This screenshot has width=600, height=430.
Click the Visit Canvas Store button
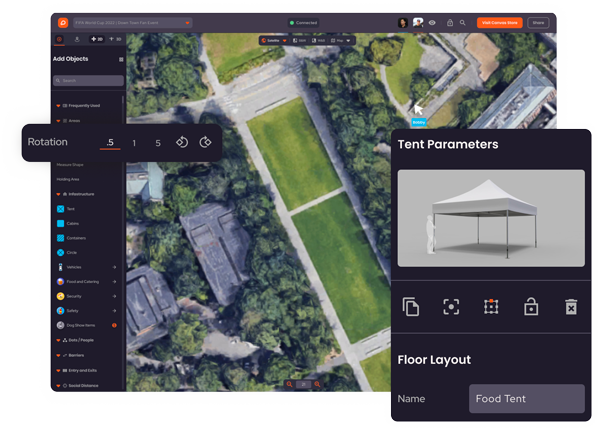(499, 23)
